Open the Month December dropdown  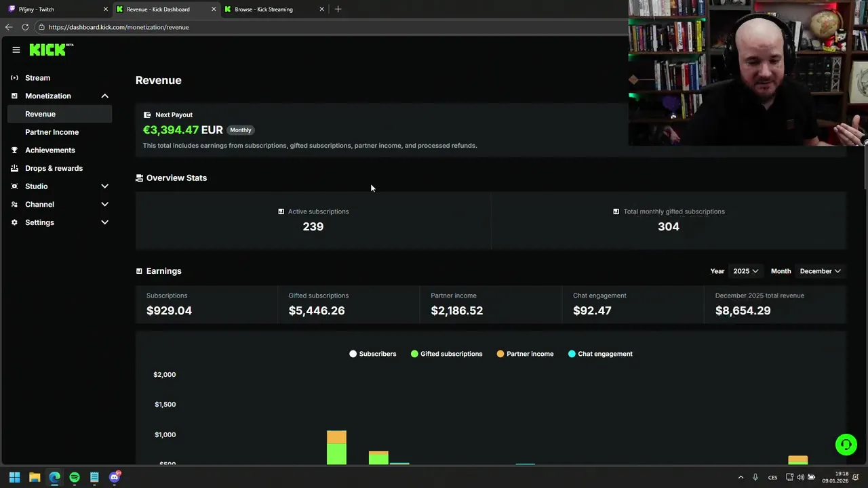[x=820, y=271]
